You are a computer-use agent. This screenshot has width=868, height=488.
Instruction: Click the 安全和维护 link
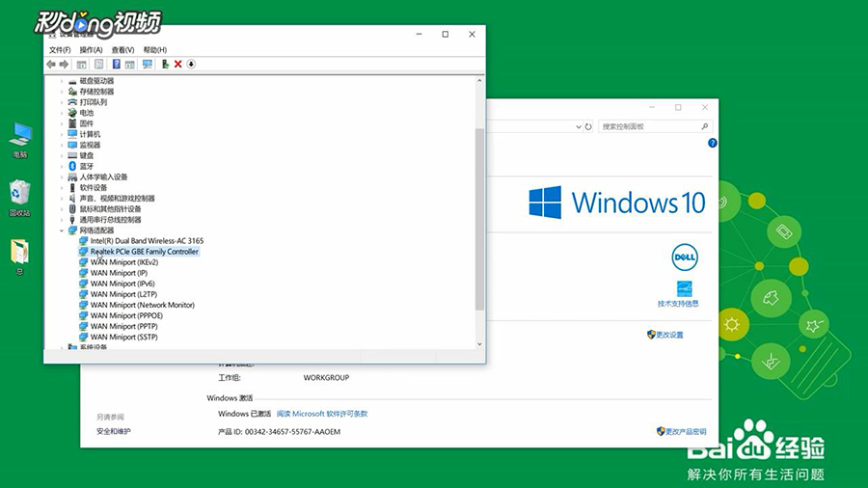[114, 431]
